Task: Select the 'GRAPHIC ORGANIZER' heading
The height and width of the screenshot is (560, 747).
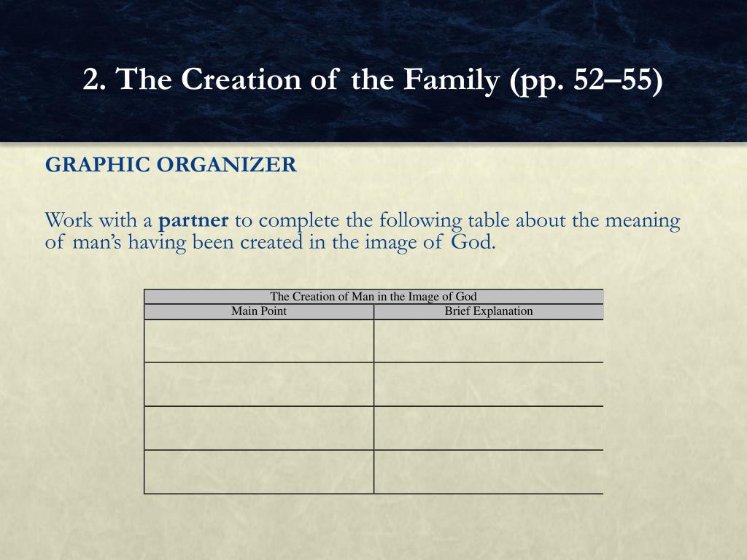Action: 171,165
